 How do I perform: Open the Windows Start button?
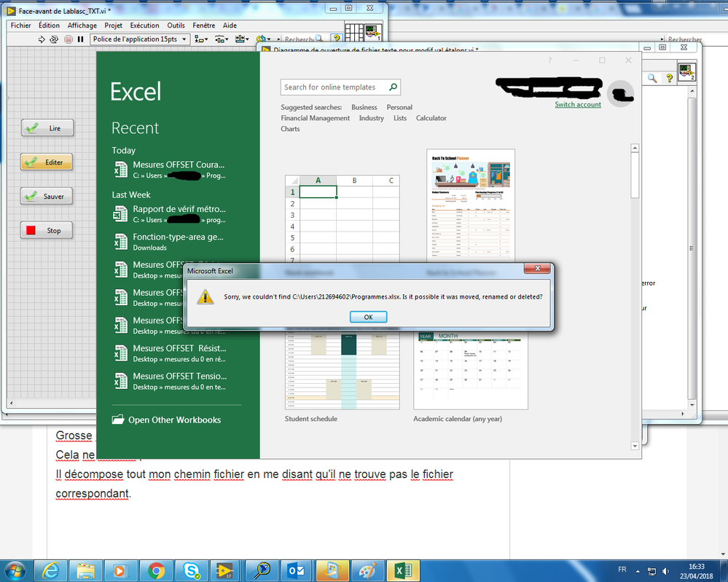(x=15, y=571)
